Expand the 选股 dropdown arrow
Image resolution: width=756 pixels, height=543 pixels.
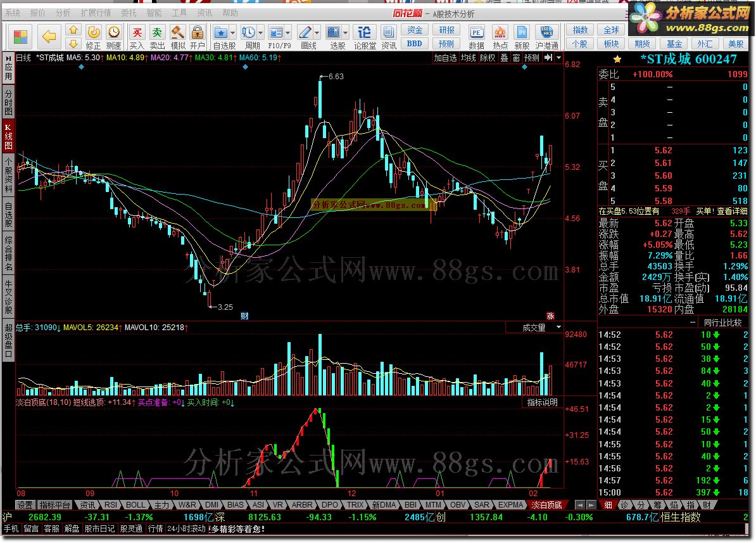click(x=346, y=33)
